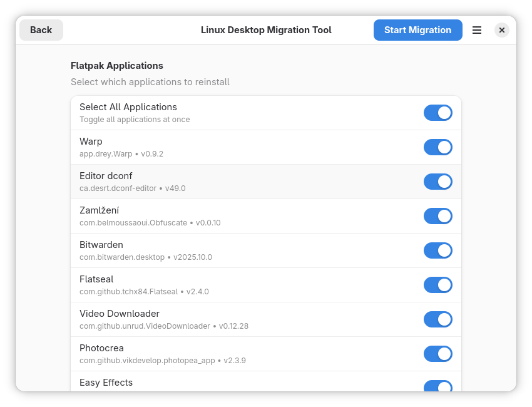Switch off Flatseal reinstallation
The image size is (532, 407).
(437, 285)
